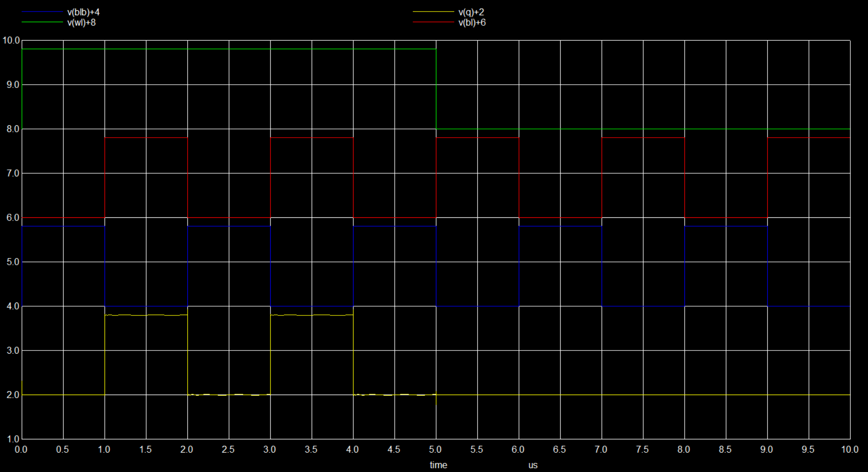Viewport: 868px width, 472px height.
Task: Click the 2.0 y-axis tick label
Action: coord(13,395)
